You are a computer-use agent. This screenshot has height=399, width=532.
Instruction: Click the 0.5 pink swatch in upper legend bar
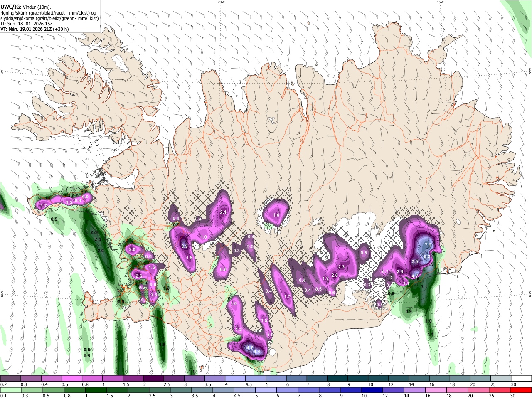click(71, 379)
